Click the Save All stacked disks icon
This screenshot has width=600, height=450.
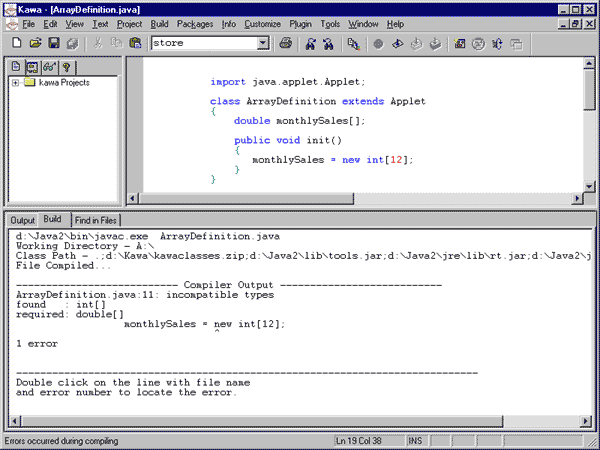[73, 44]
